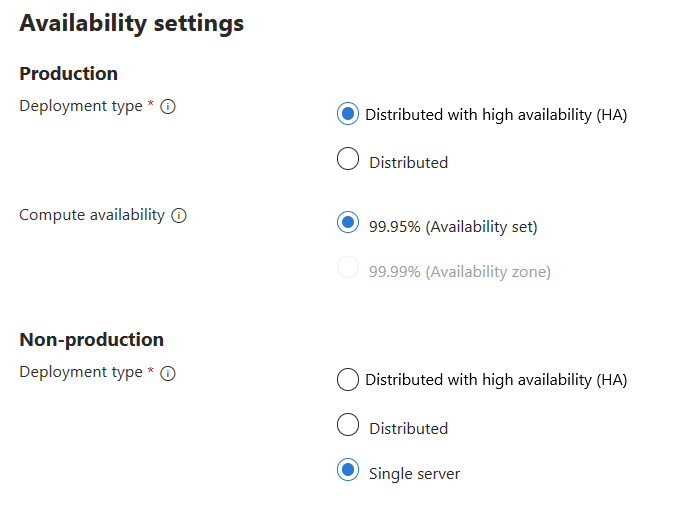Click the Non-production section heading

point(91,340)
